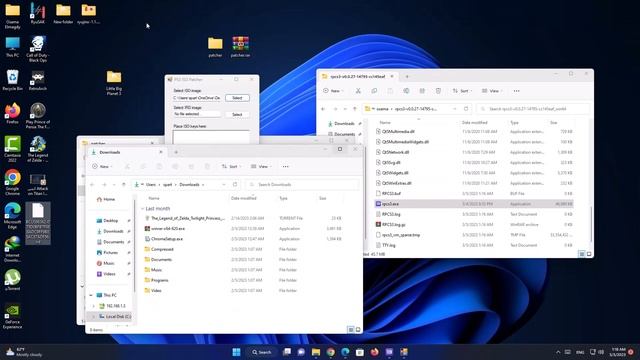
Task: Click the Rename icon in the rpcs3 window toolbar
Action: click(x=406, y=91)
